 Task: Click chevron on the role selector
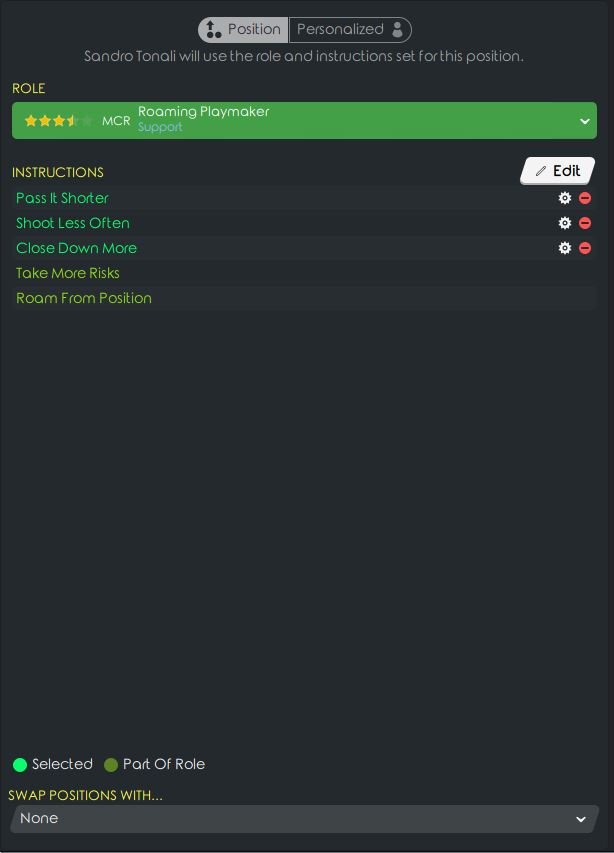tap(584, 121)
